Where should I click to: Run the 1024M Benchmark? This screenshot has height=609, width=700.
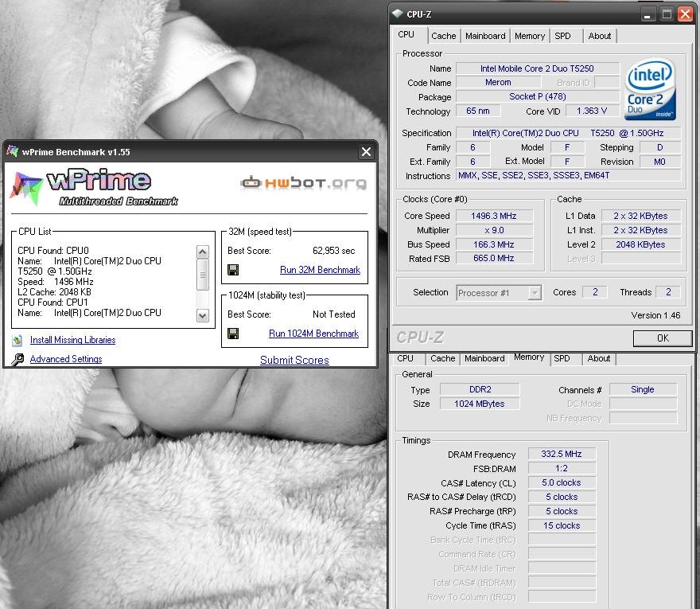click(x=313, y=334)
